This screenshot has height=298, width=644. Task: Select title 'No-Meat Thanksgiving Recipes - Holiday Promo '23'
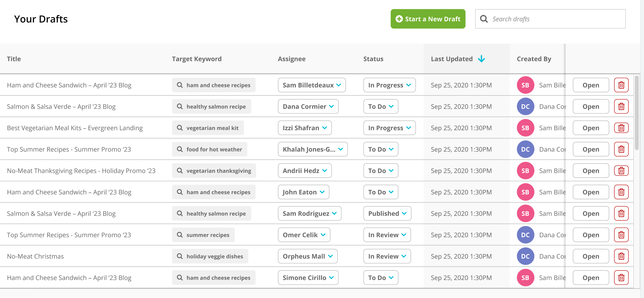pyautogui.click(x=81, y=171)
